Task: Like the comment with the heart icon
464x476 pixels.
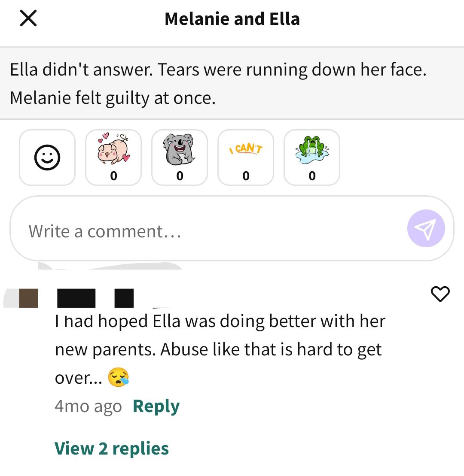Action: 440,294
